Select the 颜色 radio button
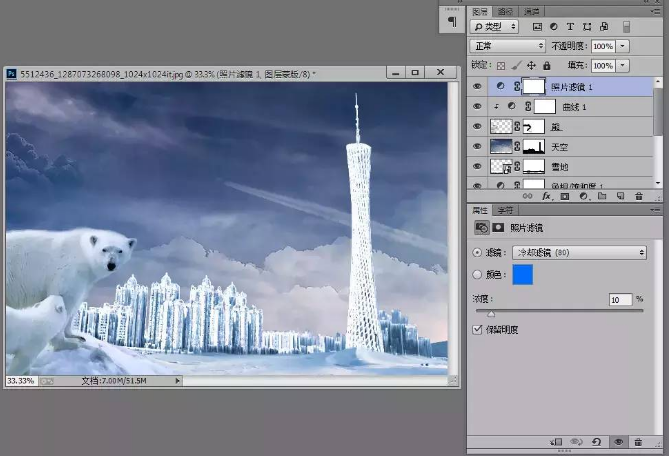 coord(477,275)
